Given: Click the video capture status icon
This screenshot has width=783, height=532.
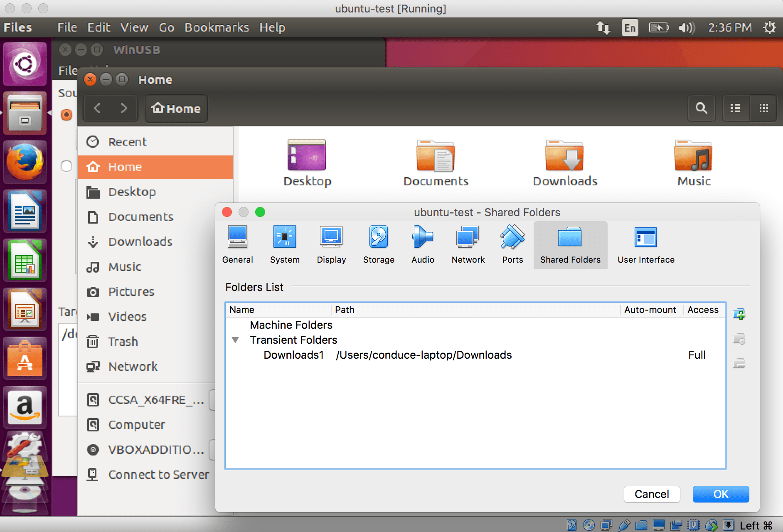Looking at the screenshot, I should [x=676, y=525].
